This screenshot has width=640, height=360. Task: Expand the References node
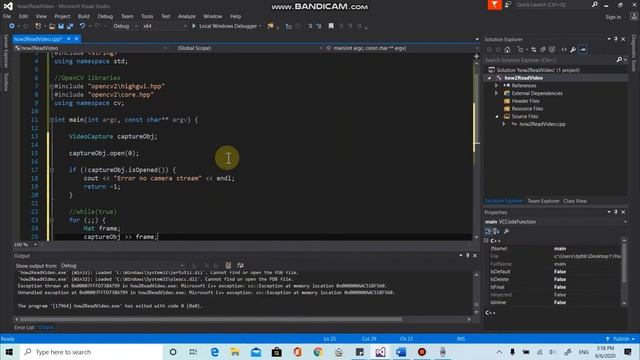click(x=496, y=86)
